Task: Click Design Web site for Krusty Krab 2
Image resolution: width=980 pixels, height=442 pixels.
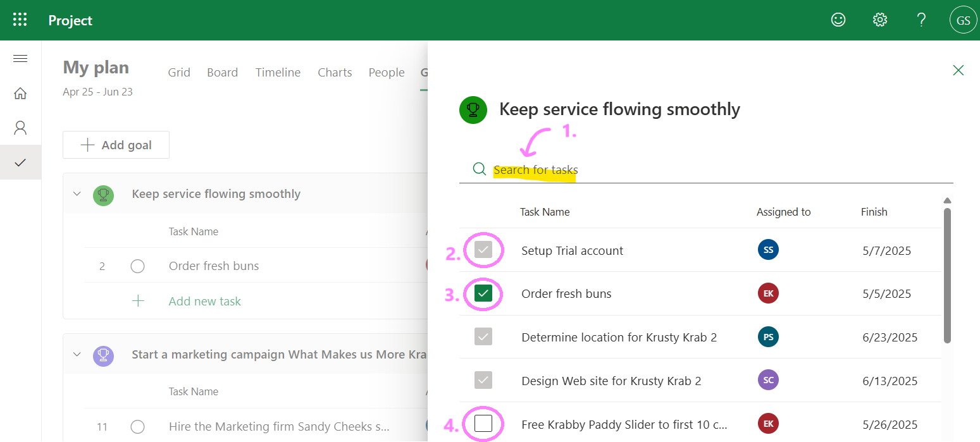Action: tap(611, 381)
